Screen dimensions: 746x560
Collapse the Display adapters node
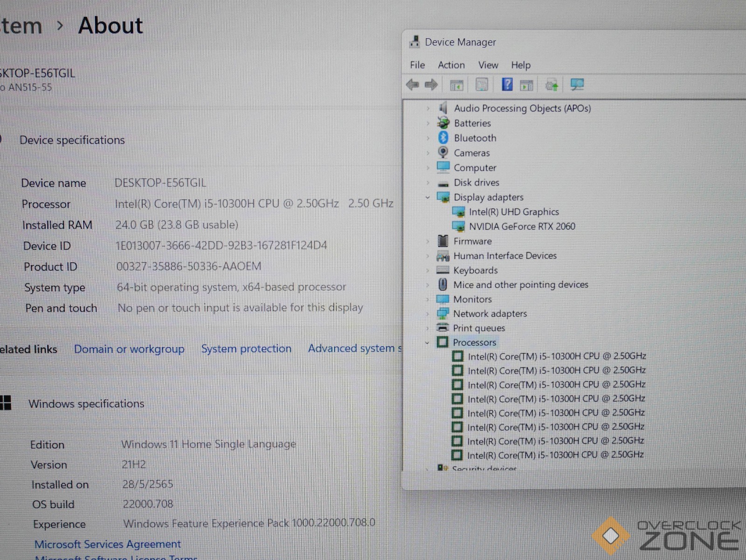[428, 197]
